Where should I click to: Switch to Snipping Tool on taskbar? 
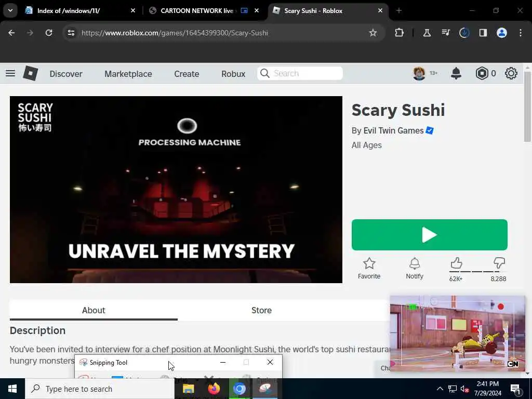pyautogui.click(x=265, y=389)
